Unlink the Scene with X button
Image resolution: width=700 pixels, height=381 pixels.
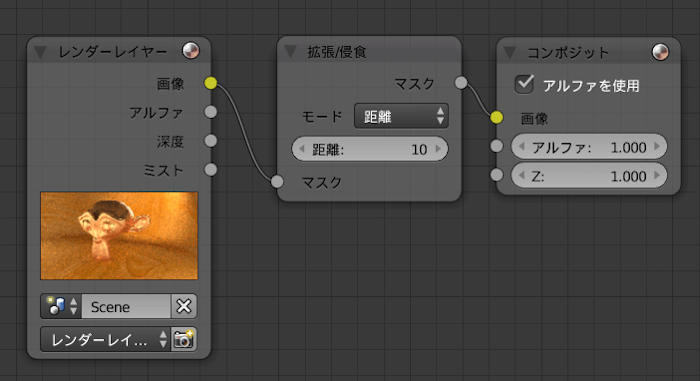click(183, 306)
